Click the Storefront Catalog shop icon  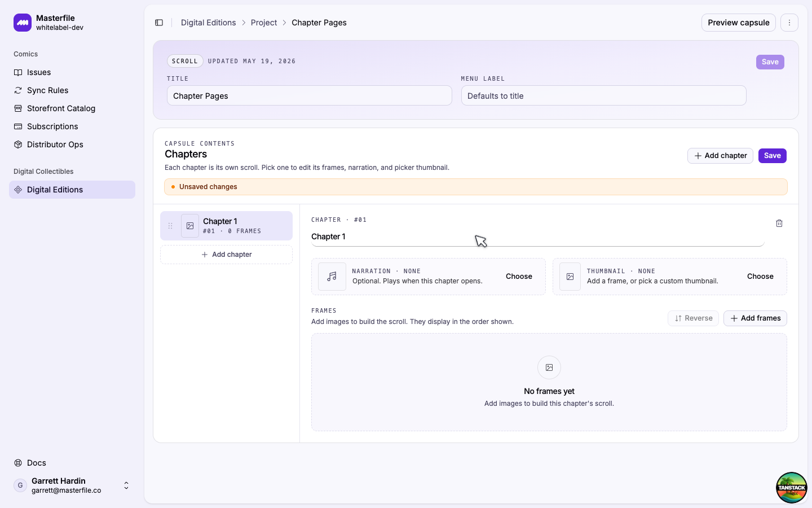tap(18, 108)
